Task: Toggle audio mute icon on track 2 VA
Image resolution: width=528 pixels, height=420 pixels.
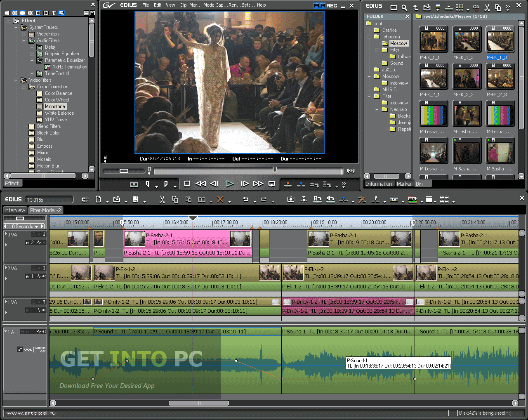Action: 44,276
